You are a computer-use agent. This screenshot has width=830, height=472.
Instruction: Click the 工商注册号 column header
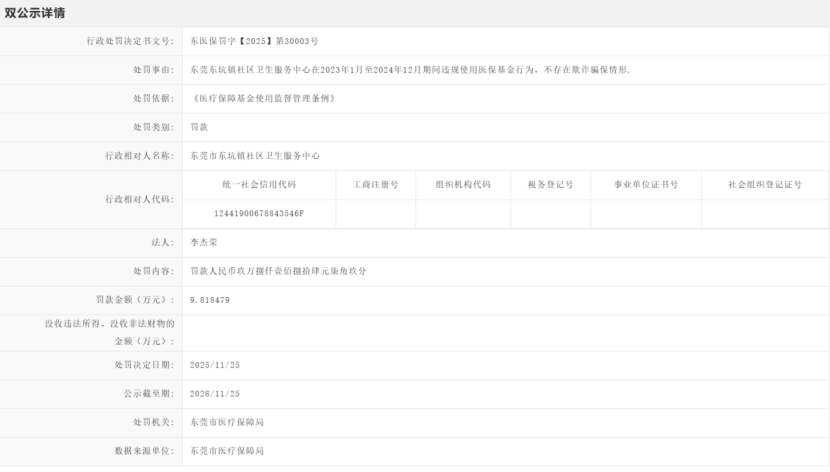375,185
